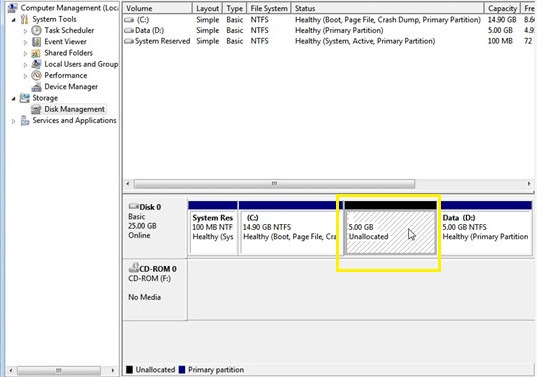Click the Task Scheduler clock icon
Viewport: 537px width, 377px height.
[36, 30]
